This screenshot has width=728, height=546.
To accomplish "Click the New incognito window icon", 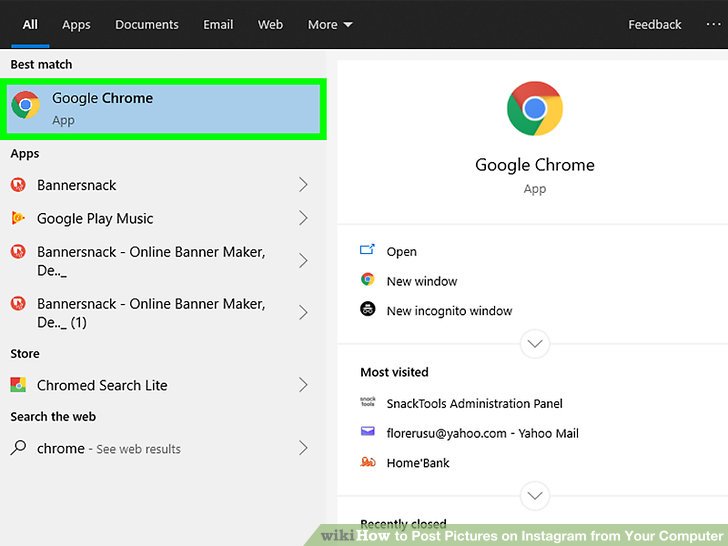I will pos(368,310).
